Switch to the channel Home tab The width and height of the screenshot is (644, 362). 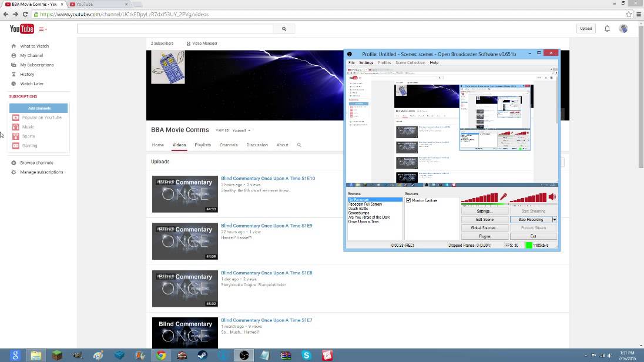pyautogui.click(x=157, y=145)
